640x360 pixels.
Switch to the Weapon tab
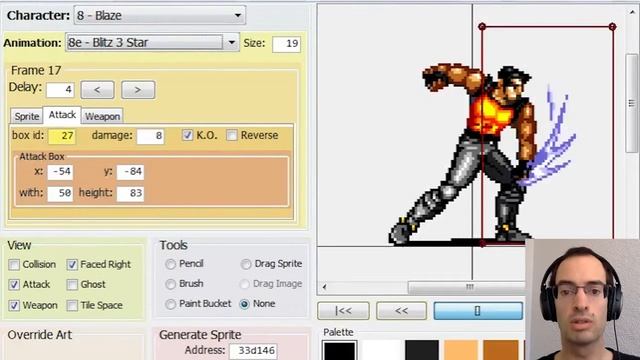click(x=102, y=116)
